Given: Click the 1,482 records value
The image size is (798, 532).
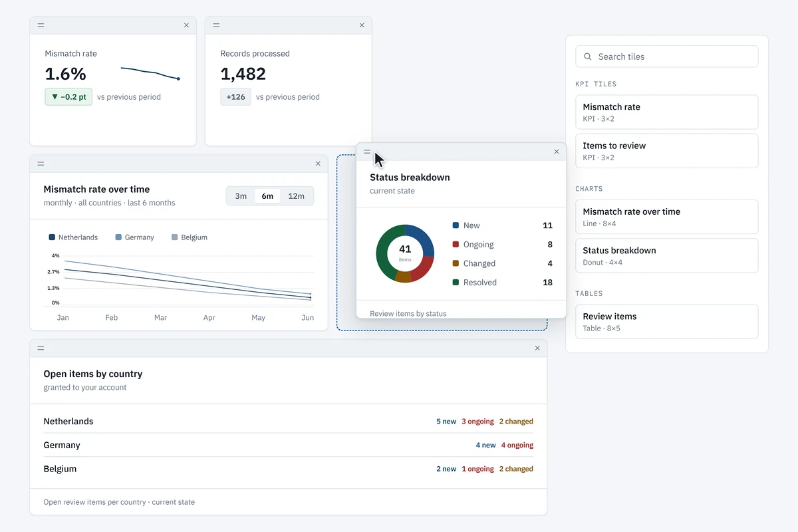Looking at the screenshot, I should (x=243, y=74).
